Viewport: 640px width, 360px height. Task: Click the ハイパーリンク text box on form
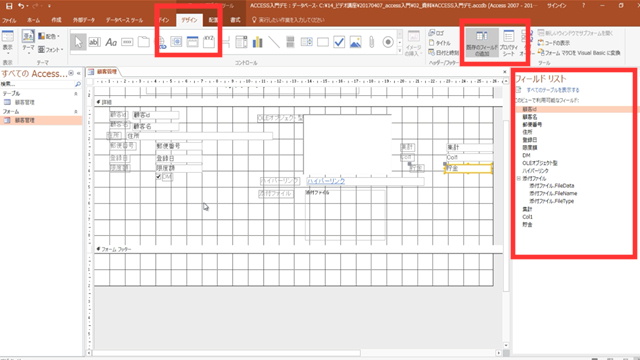click(x=365, y=181)
